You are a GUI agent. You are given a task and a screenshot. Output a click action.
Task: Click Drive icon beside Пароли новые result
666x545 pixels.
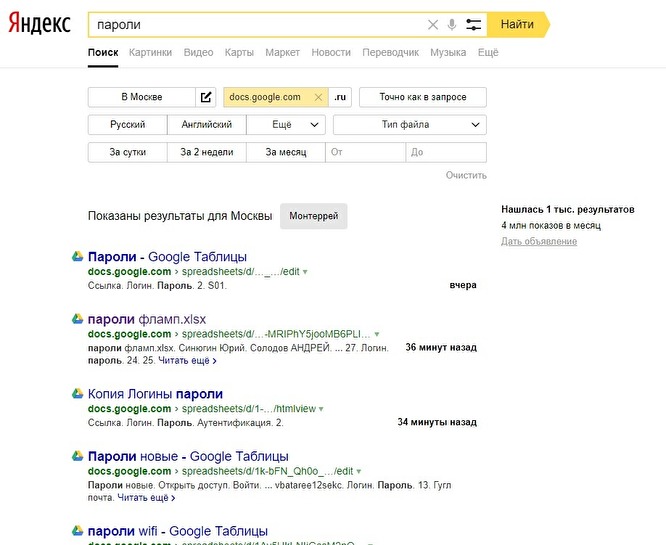coord(77,456)
